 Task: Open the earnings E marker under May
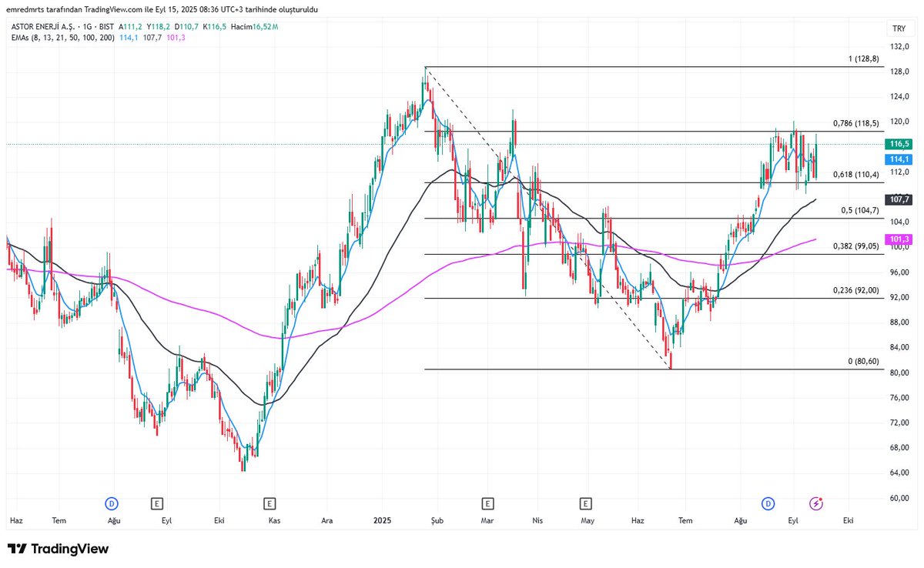point(586,503)
